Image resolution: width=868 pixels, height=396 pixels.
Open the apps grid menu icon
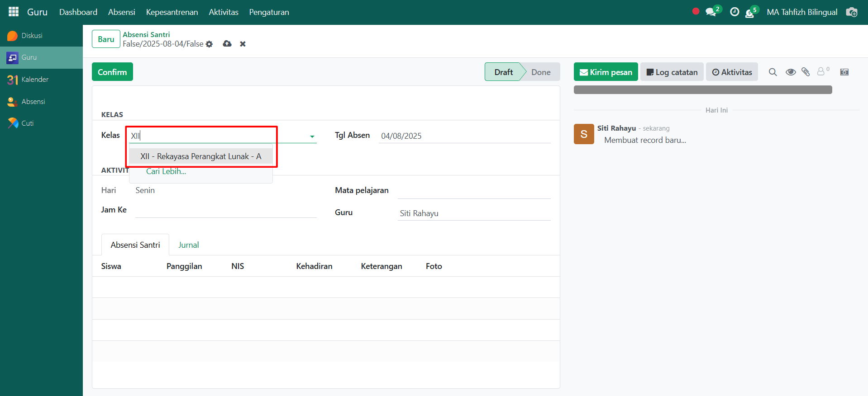point(14,12)
